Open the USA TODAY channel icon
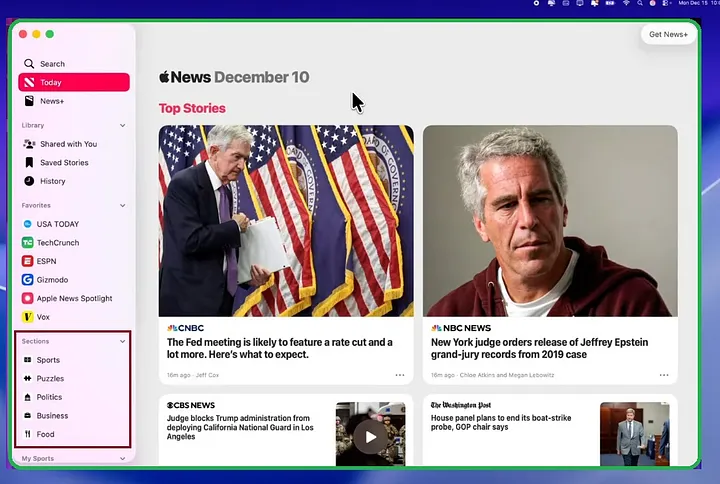The width and height of the screenshot is (720, 484). pos(28,224)
